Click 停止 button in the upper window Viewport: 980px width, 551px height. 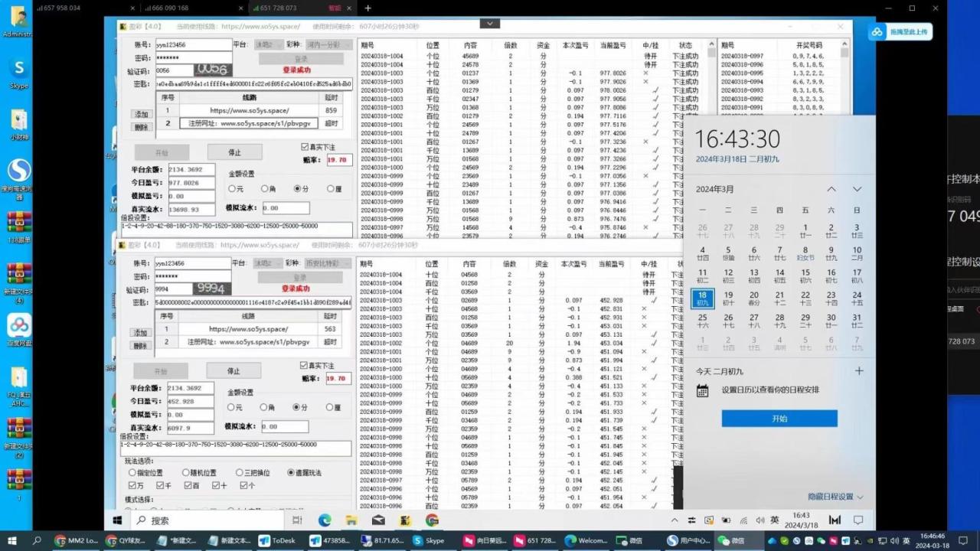(234, 152)
